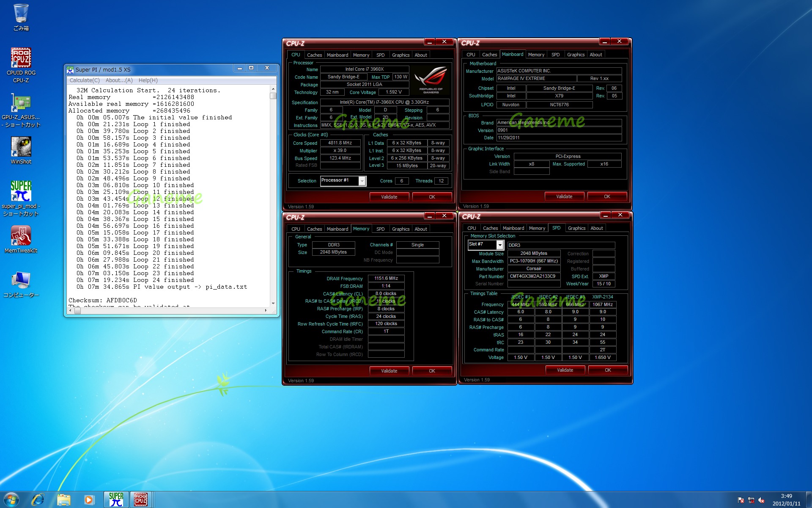The width and height of the screenshot is (812, 508).
Task: Open the Calculate(C) menu in Super PI
Action: pyautogui.click(x=85, y=80)
